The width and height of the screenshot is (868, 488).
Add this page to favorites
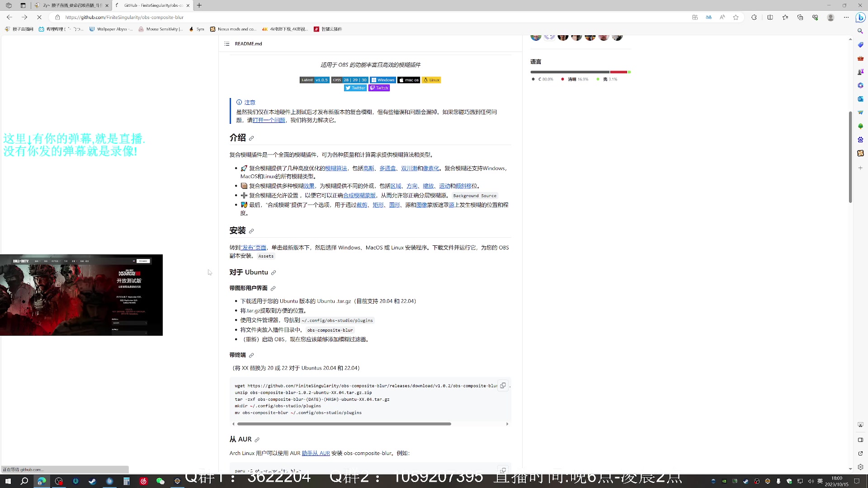click(736, 17)
